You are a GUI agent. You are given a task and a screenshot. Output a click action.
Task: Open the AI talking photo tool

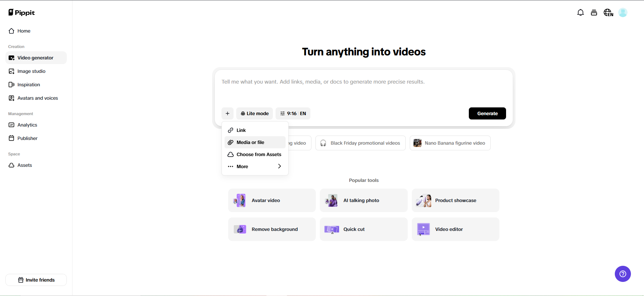pyautogui.click(x=363, y=200)
